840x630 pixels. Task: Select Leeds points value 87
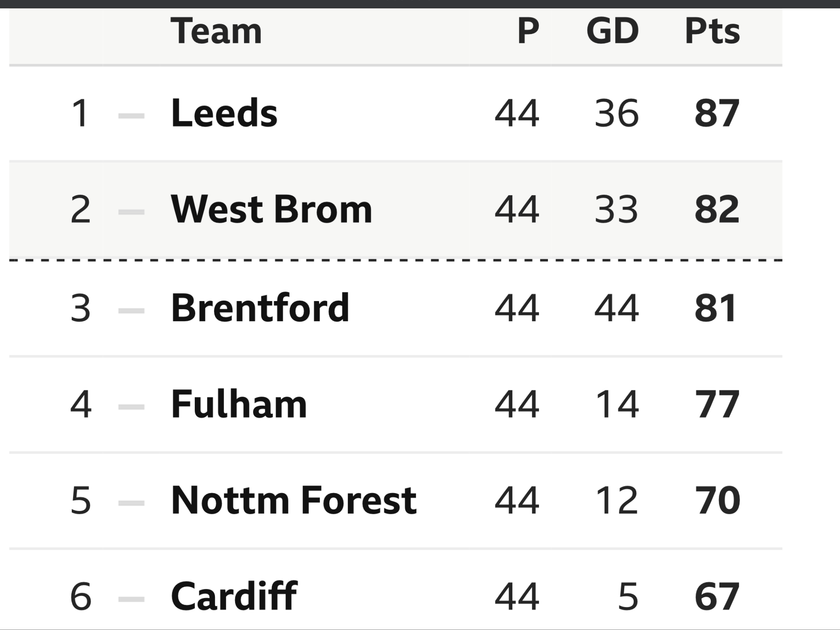coord(717,113)
